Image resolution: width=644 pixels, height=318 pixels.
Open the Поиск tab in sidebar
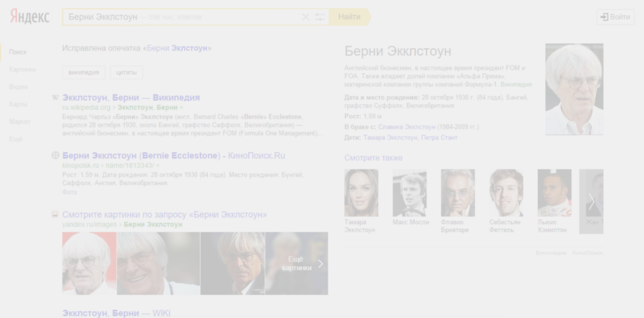click(18, 52)
